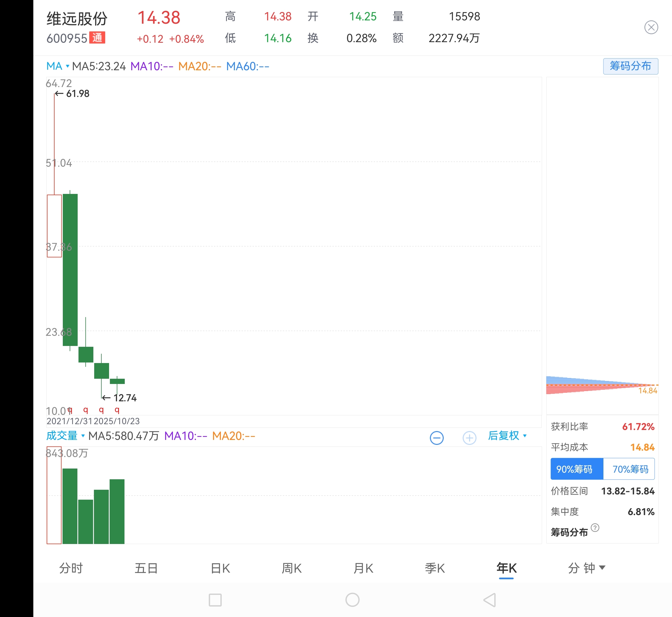
Task: Open the 成交量 indicator dropdown
Action: tap(65, 436)
